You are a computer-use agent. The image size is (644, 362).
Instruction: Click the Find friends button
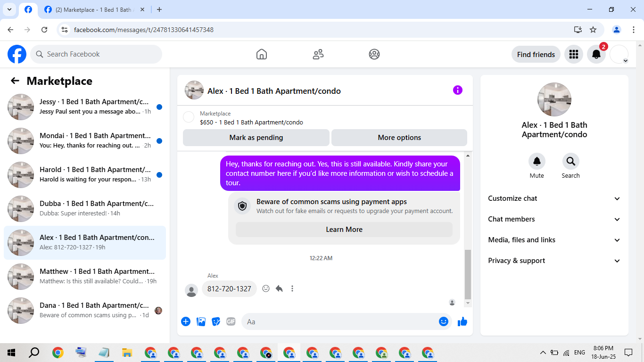coord(536,54)
